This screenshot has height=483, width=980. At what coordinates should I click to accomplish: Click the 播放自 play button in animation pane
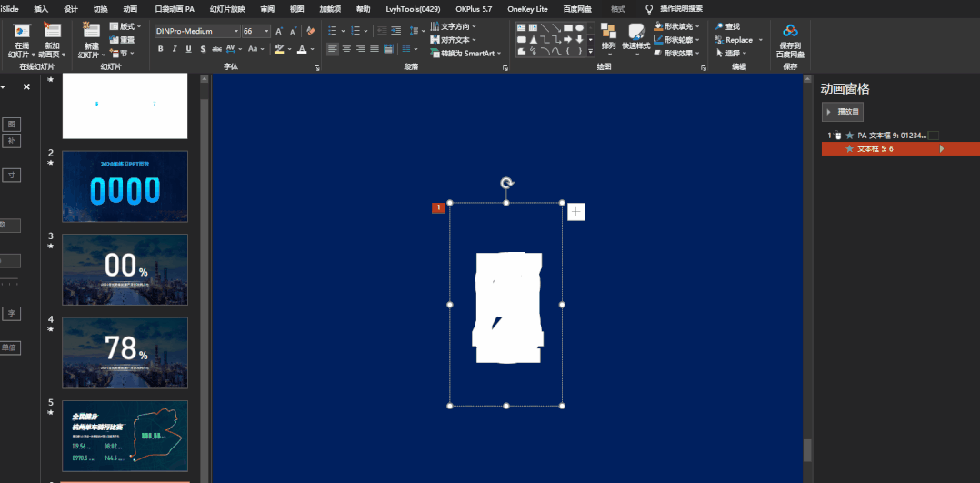coord(843,111)
